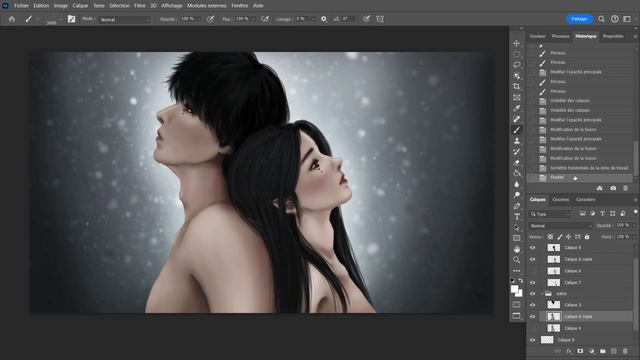Select the Path Selection tool
The image size is (640, 360).
pos(517,227)
